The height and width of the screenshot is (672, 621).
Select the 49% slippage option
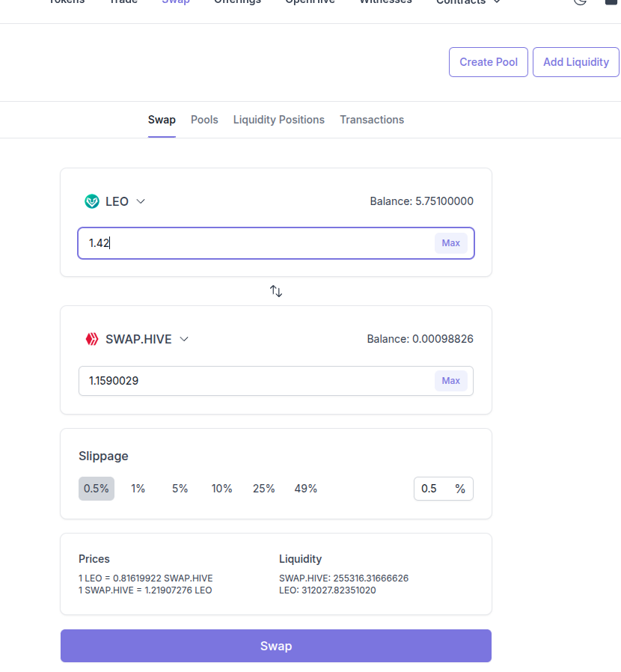click(x=305, y=489)
